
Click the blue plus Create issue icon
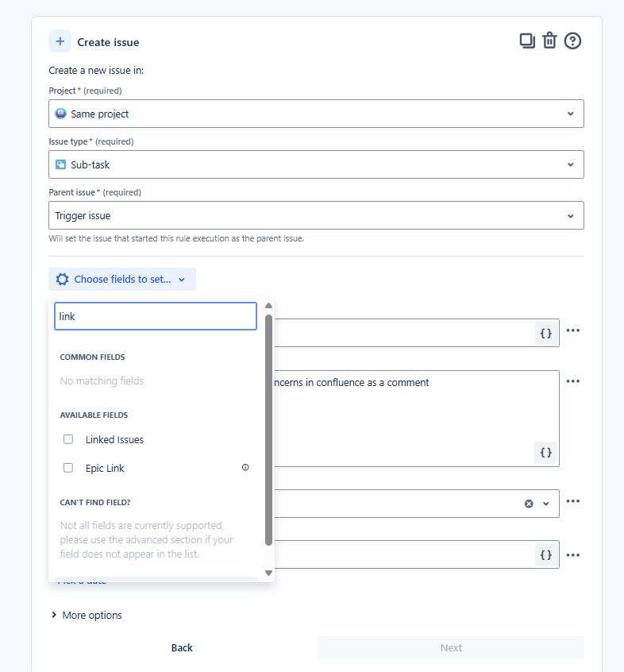pos(60,41)
